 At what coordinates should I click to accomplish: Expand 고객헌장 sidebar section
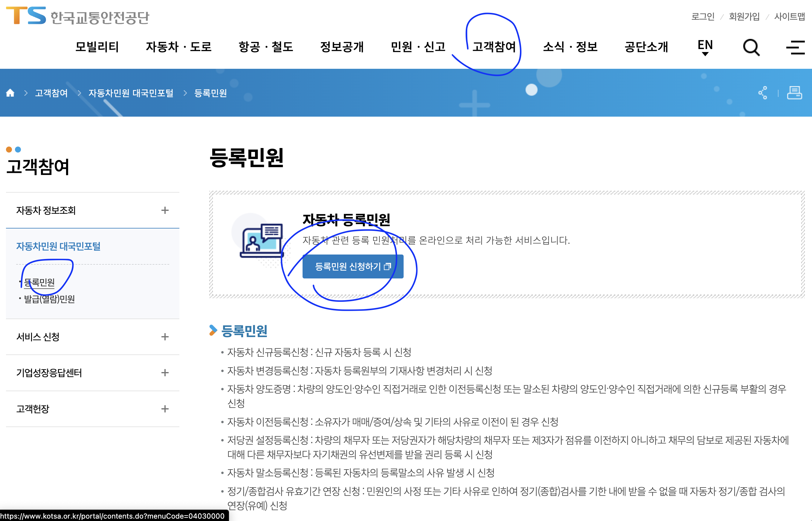[x=165, y=409]
